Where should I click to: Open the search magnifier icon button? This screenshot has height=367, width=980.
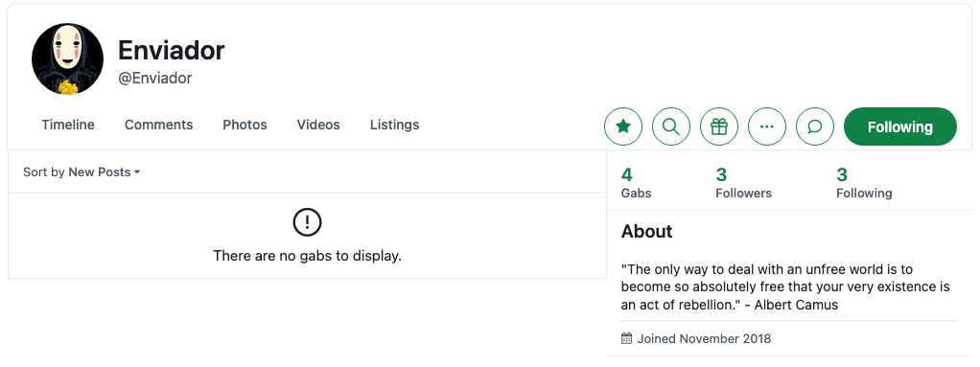671,126
